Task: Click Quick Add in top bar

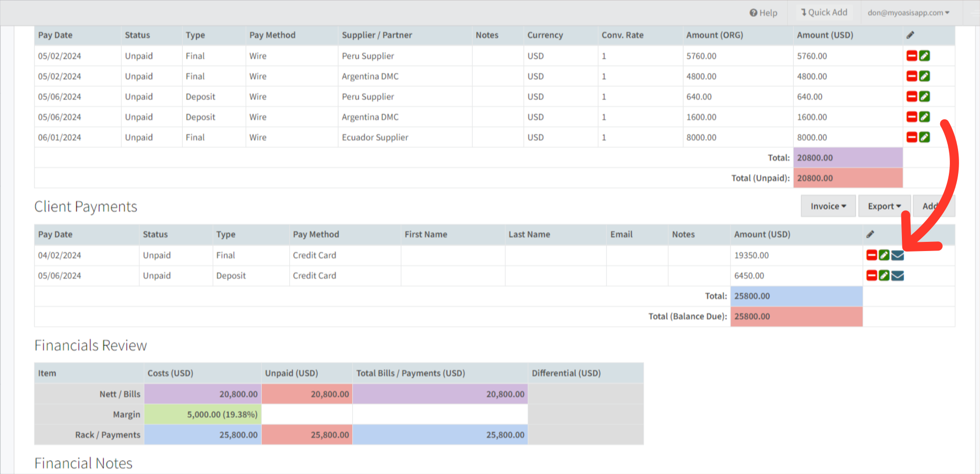Action: 823,12
